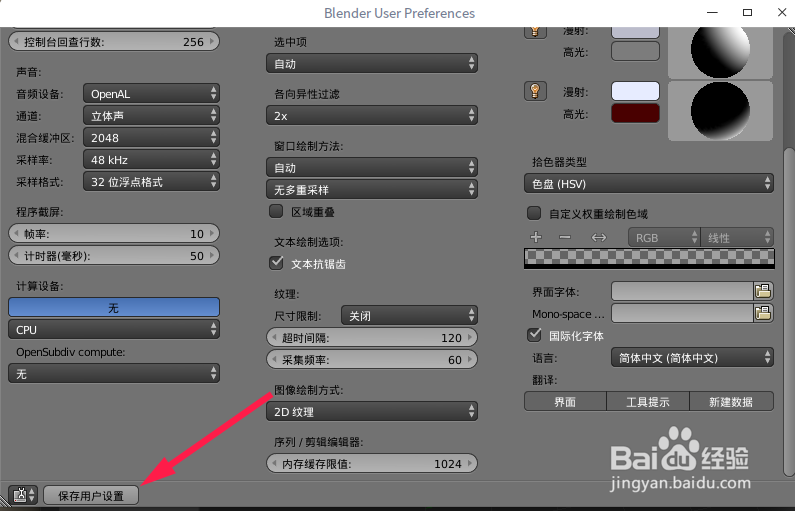The image size is (795, 511).
Task: Toggle 界面 translation button
Action: (x=565, y=402)
